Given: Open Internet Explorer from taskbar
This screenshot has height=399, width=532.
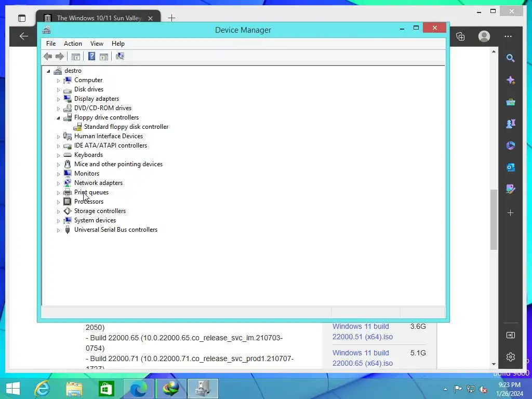Looking at the screenshot, I should 43,389.
